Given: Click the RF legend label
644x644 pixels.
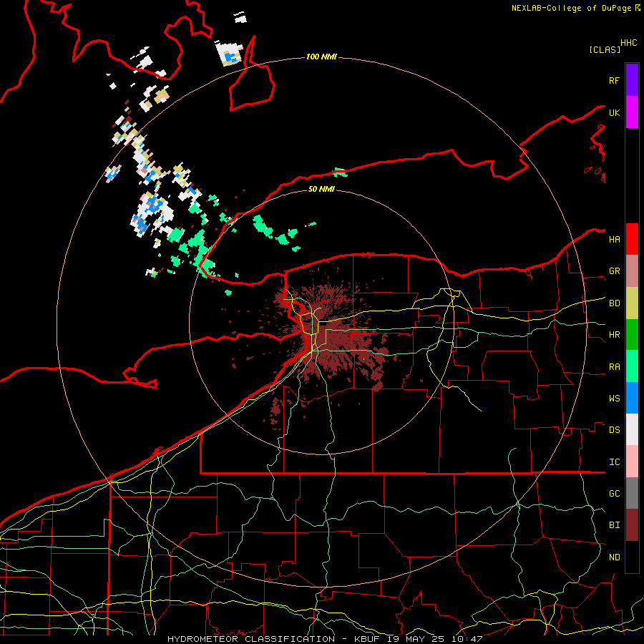Looking at the screenshot, I should pyautogui.click(x=614, y=80).
